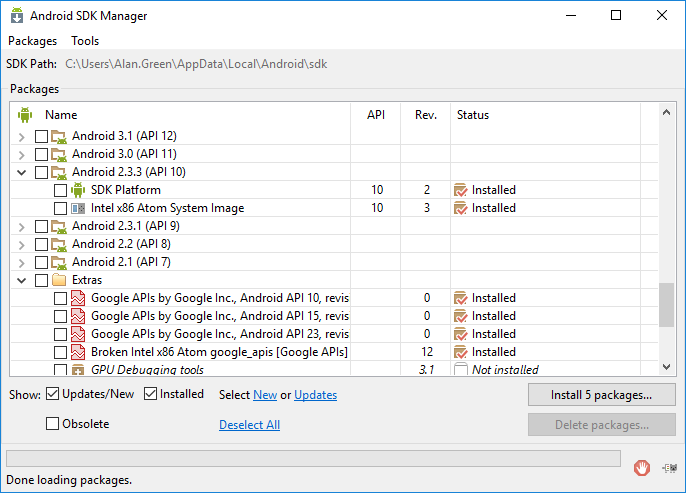Open the Packages menu

point(32,41)
